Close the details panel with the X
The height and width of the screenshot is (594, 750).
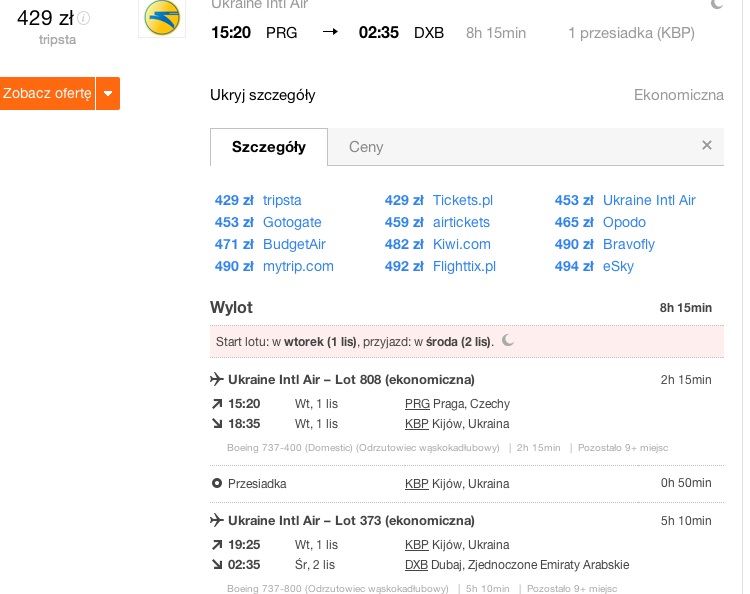[x=706, y=145]
